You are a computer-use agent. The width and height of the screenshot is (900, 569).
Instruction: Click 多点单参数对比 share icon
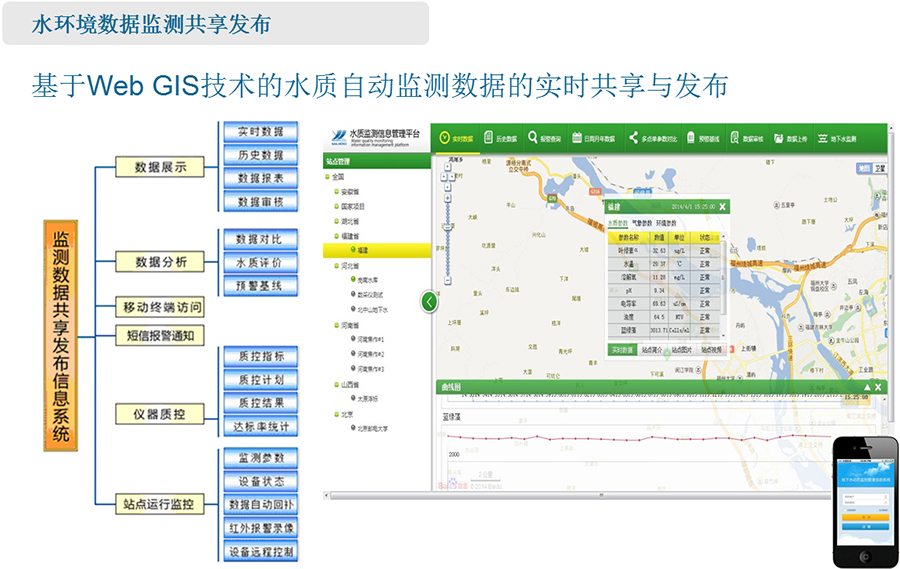coord(633,138)
